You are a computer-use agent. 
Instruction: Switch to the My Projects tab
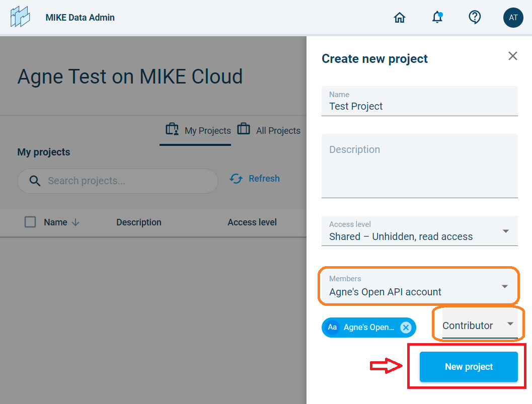pos(198,130)
